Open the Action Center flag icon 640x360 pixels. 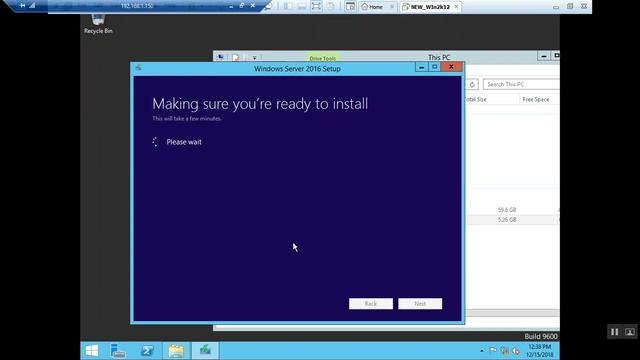coord(493,351)
